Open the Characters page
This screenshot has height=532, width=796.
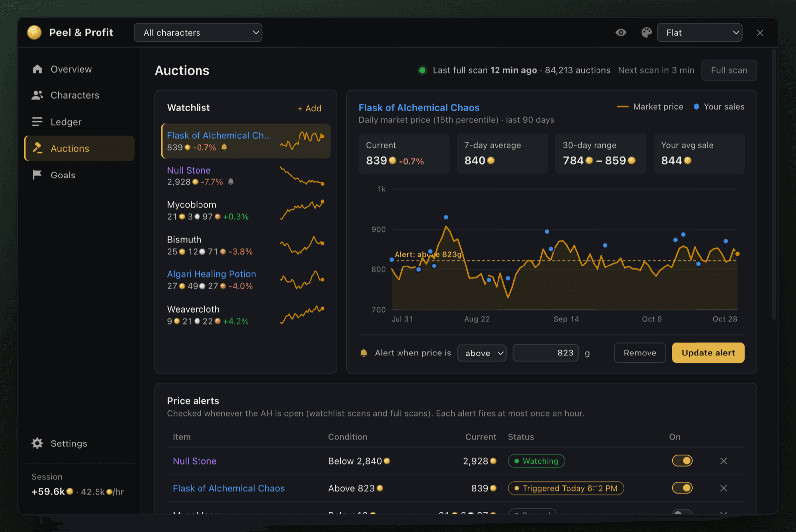click(80, 95)
